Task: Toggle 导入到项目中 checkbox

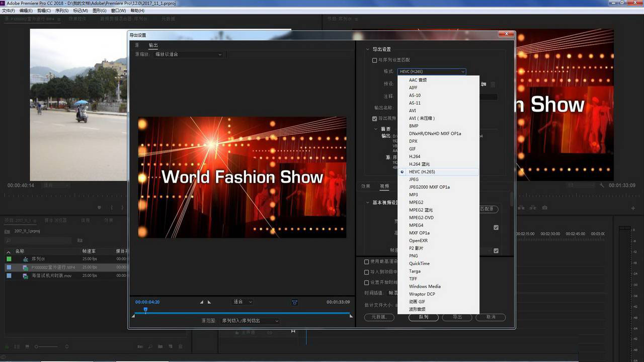Action: (367, 272)
